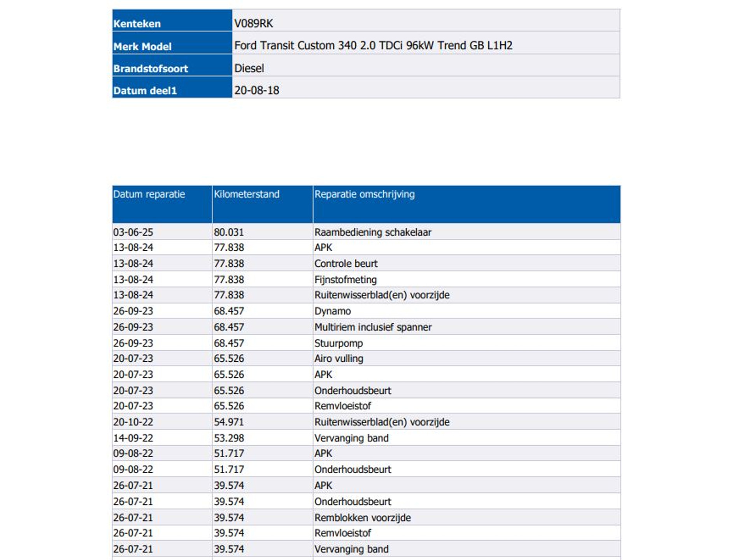Click the Dynamo repair entry
The width and height of the screenshot is (747, 560).
(x=332, y=311)
